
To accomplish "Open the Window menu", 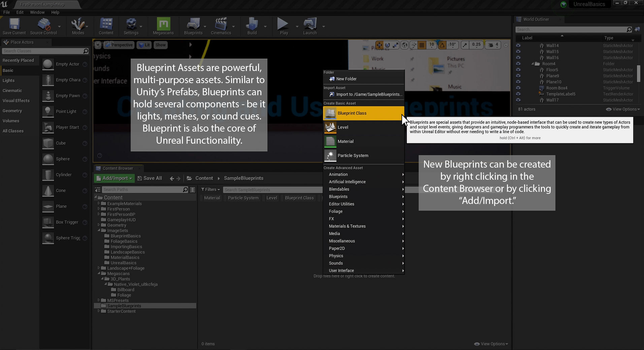I will (x=37, y=12).
